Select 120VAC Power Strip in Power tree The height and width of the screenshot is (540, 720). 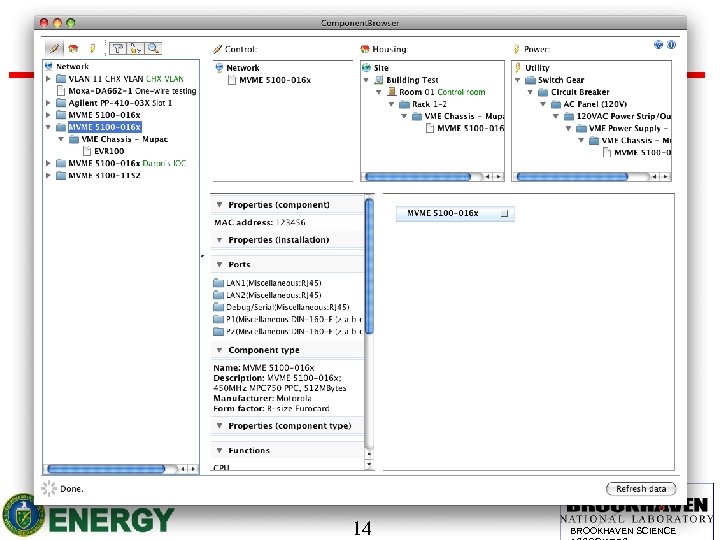tap(624, 116)
